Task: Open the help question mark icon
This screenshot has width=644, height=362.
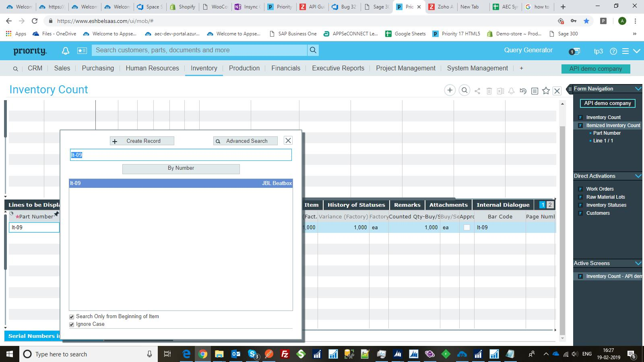Action: (x=613, y=51)
